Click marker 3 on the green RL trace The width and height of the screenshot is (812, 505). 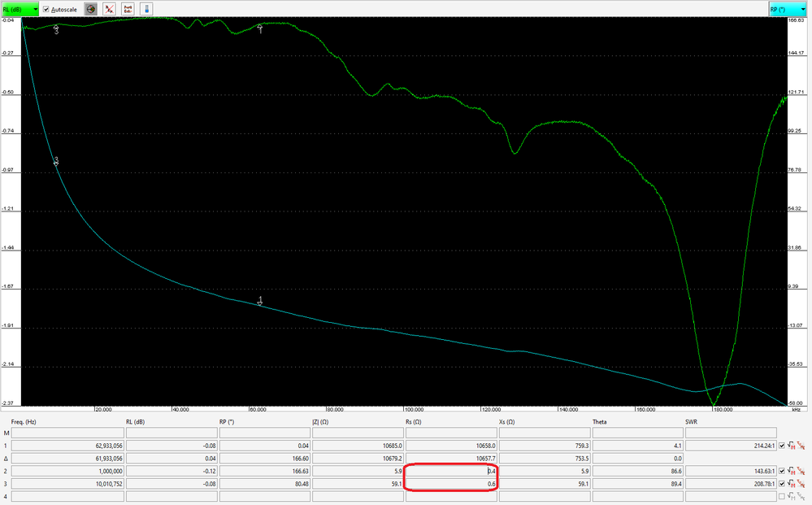click(x=56, y=29)
